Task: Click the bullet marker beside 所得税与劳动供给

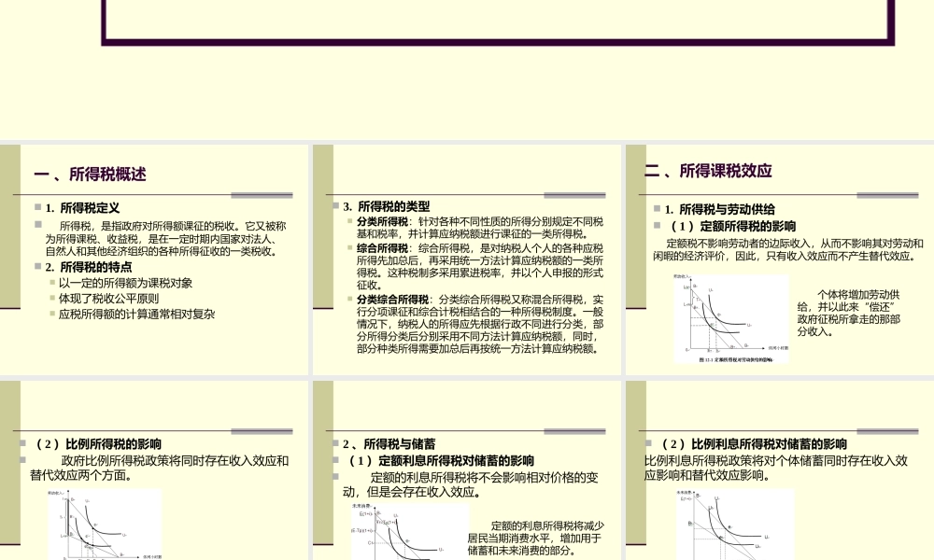Action: tap(658, 207)
